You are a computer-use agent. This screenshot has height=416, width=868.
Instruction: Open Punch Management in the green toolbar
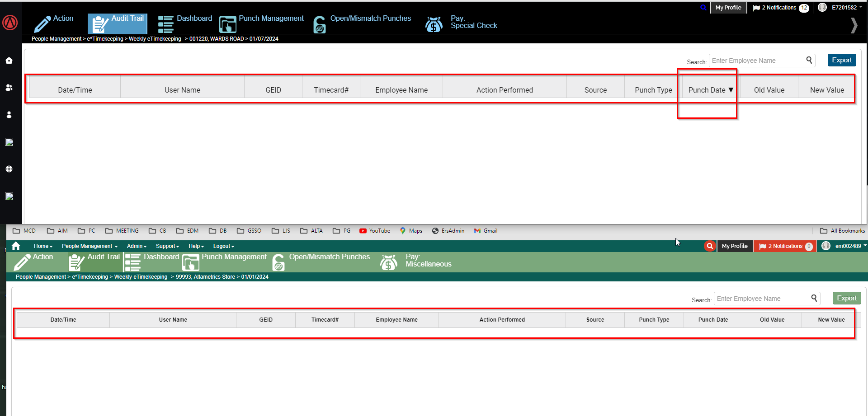pyautogui.click(x=225, y=262)
